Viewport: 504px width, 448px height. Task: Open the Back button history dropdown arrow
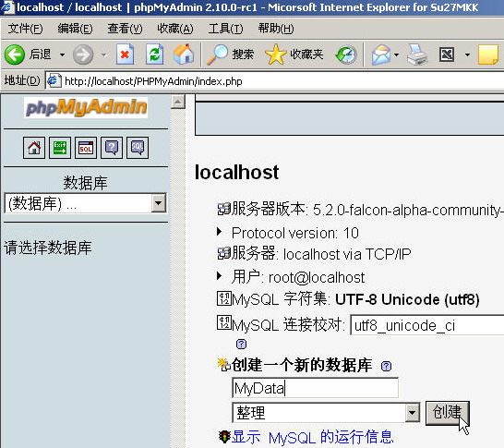(63, 54)
